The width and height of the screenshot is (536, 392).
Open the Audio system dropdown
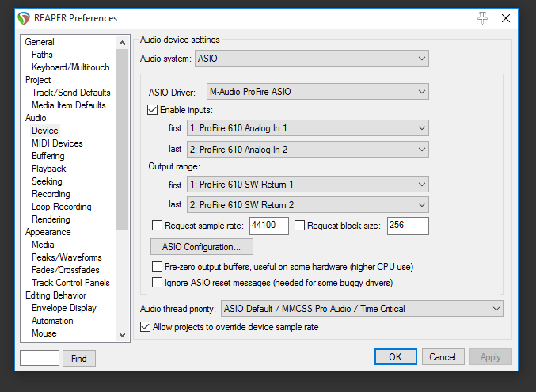point(312,59)
